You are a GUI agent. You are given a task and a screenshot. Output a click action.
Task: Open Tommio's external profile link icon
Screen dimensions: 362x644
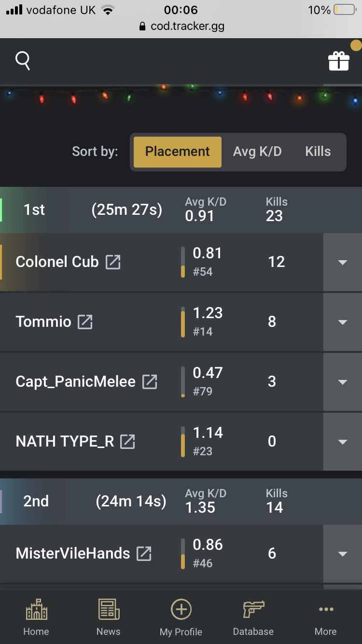pyautogui.click(x=85, y=322)
